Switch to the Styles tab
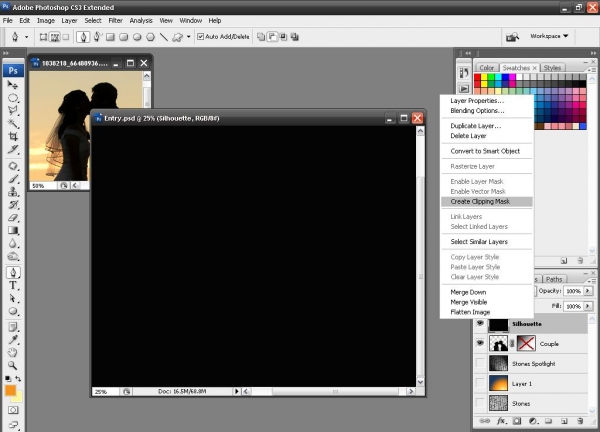 click(552, 68)
